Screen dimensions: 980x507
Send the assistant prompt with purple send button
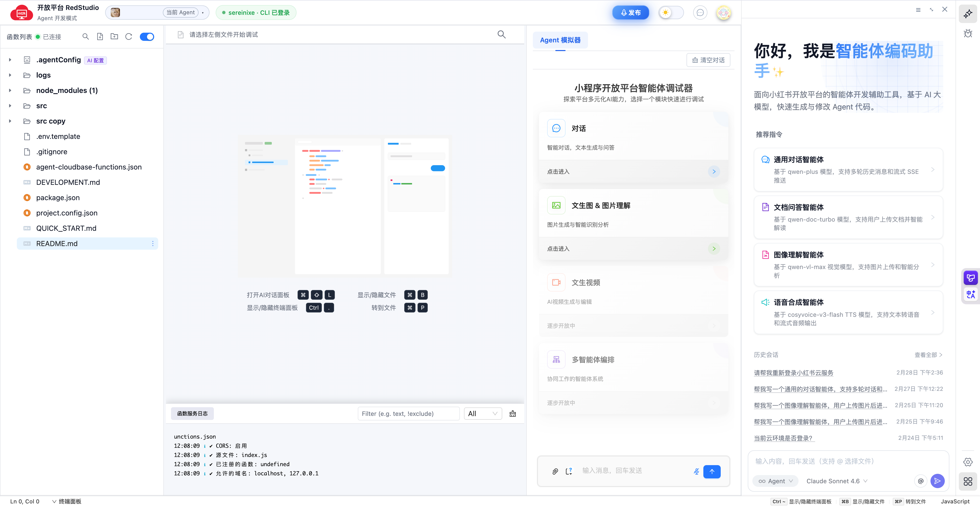coord(937,481)
